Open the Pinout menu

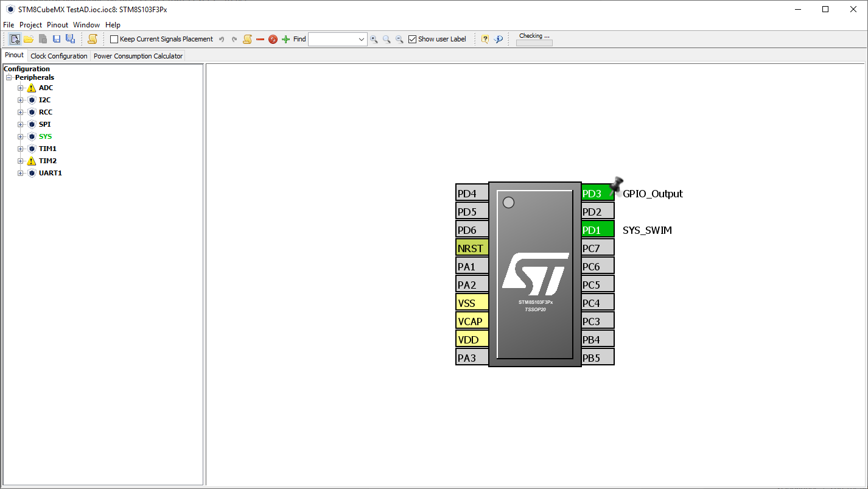58,25
